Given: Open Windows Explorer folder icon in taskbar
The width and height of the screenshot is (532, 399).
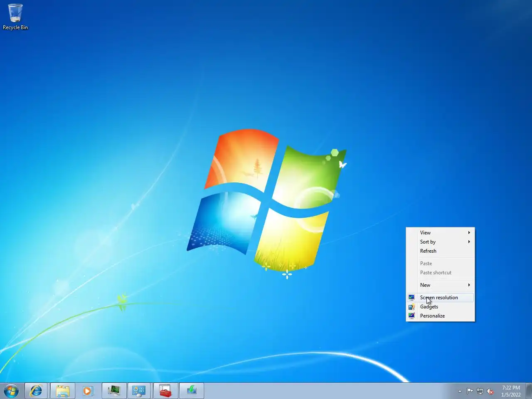Looking at the screenshot, I should (x=63, y=391).
